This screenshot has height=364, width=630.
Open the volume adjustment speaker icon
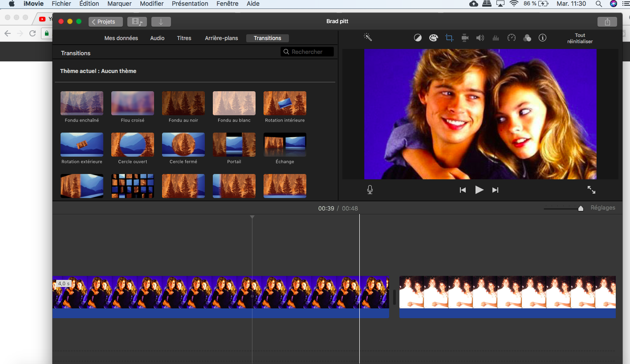tap(480, 38)
